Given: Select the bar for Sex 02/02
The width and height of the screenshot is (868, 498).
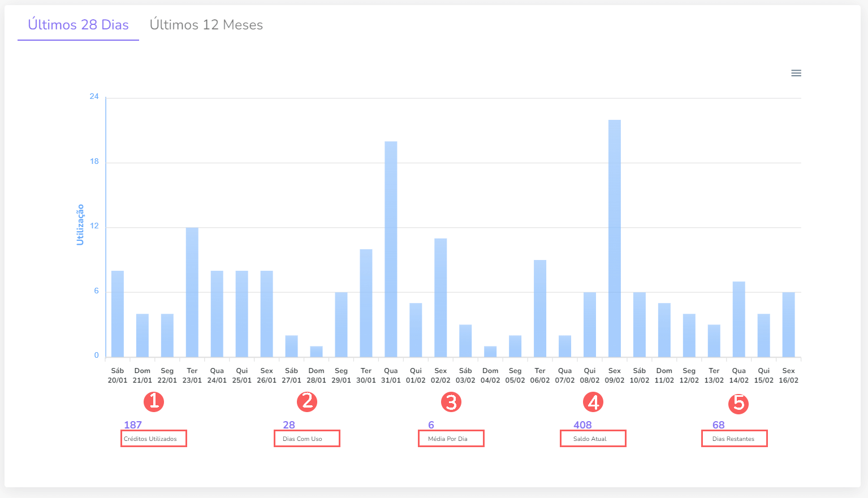Looking at the screenshot, I should click(441, 298).
